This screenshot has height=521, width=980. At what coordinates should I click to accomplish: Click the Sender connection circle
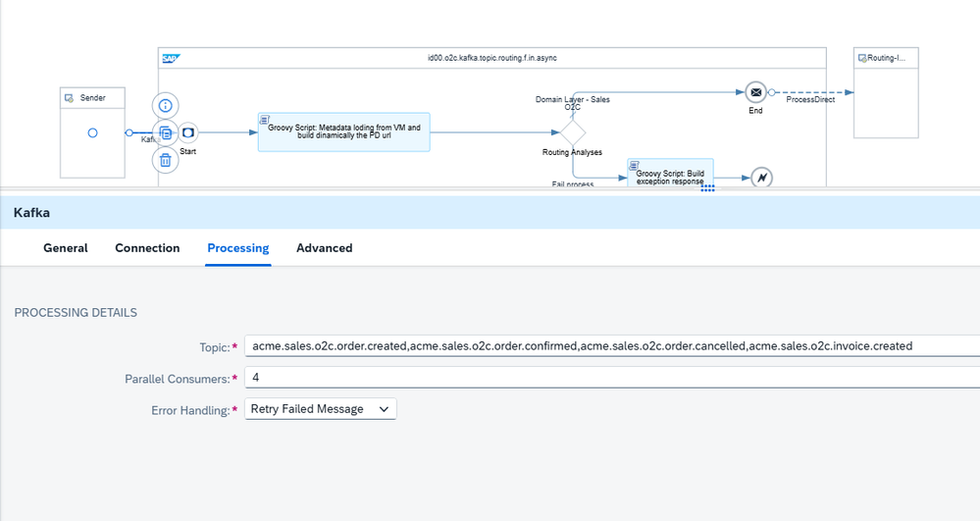coord(92,132)
